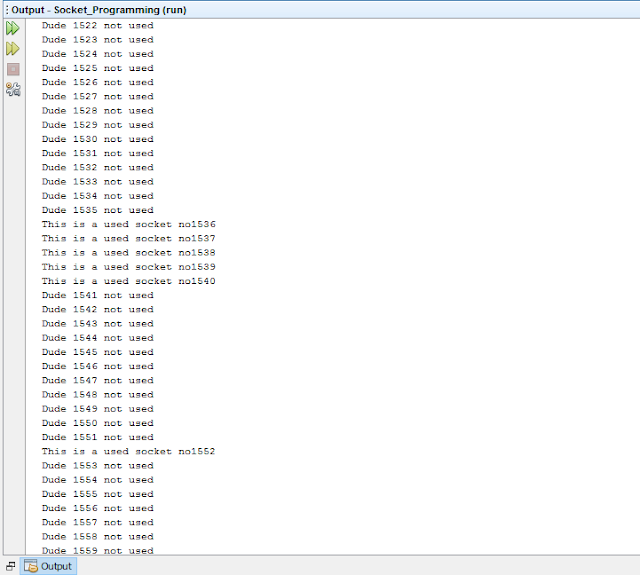
Task: Select line 'Dude 1531 not used'
Action: click(98, 153)
